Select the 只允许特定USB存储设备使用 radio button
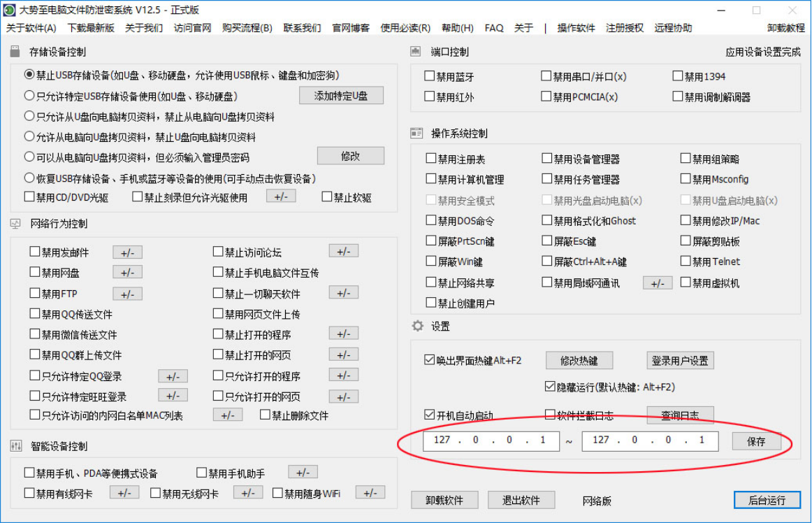This screenshot has height=523, width=812. click(x=29, y=96)
